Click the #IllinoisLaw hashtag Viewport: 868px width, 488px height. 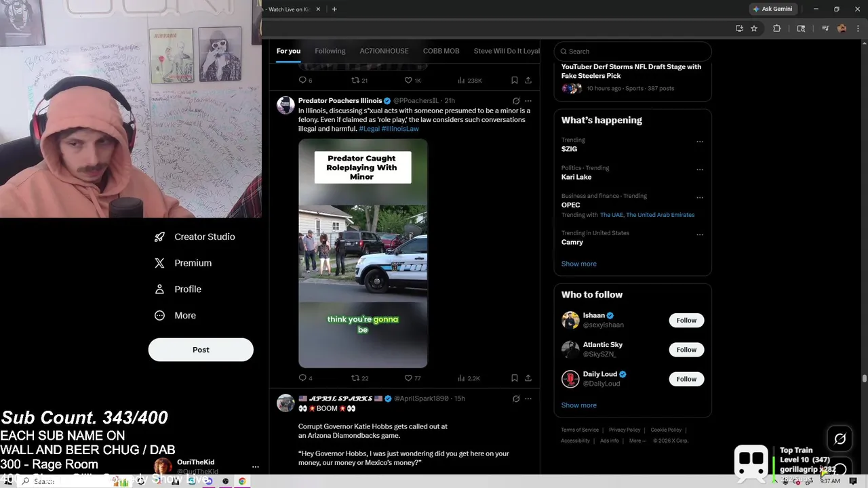400,129
